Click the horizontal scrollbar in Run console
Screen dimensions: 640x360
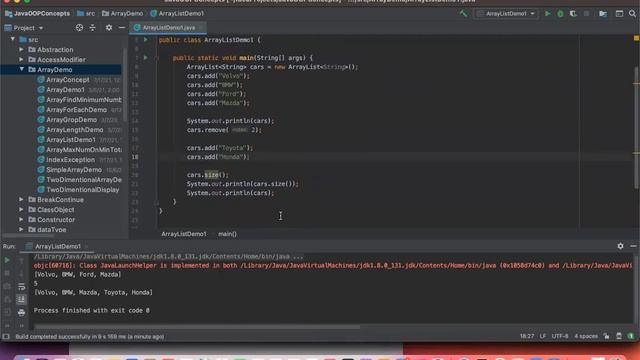click(197, 327)
